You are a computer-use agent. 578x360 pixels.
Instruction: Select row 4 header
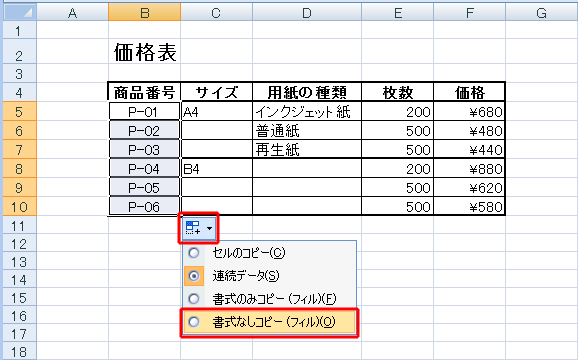(20, 91)
